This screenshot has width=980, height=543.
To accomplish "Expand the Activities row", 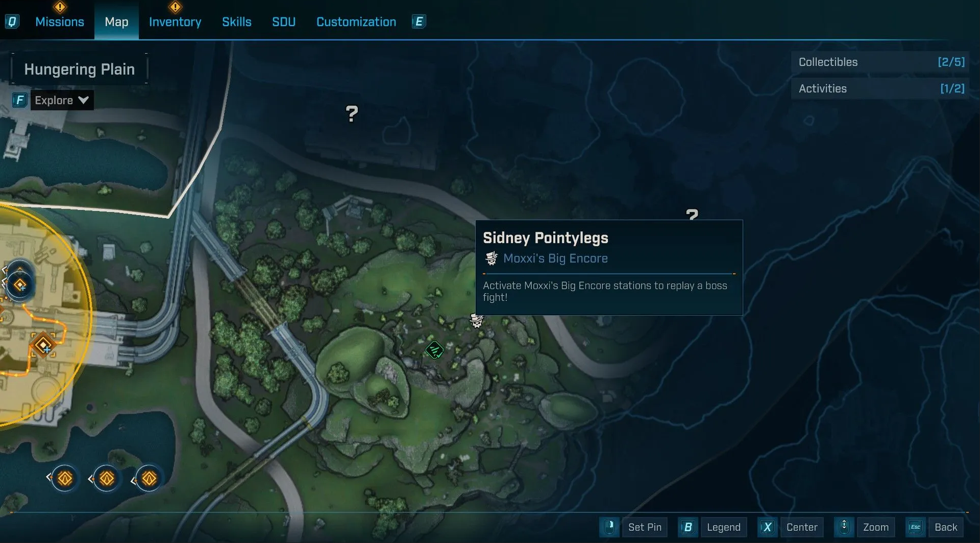I will 880,89.
